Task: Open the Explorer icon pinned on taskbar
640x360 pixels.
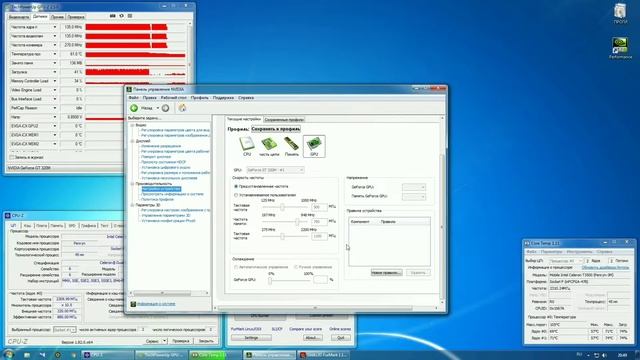Action: [27, 355]
